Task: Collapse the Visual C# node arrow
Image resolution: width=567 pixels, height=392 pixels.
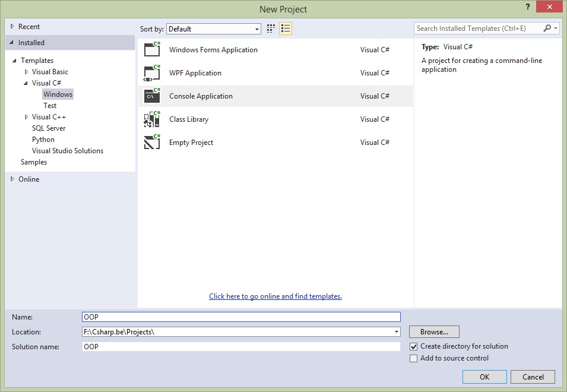Action: click(x=26, y=83)
